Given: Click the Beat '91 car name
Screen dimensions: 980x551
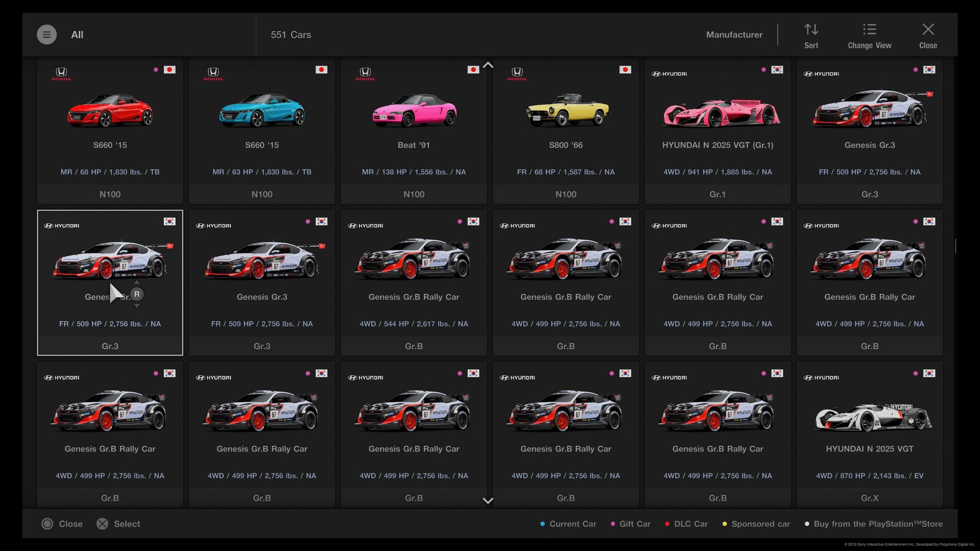Looking at the screenshot, I should pos(414,145).
